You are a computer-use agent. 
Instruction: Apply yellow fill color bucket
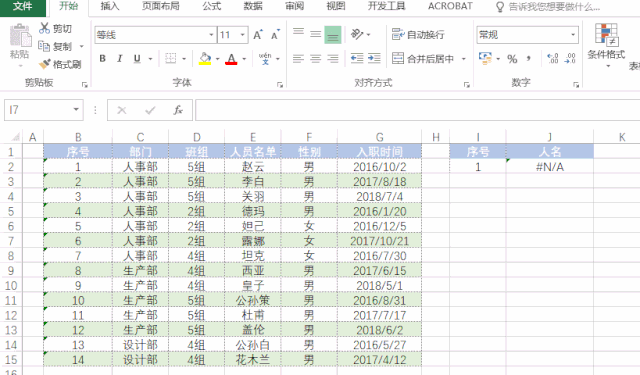coord(205,59)
